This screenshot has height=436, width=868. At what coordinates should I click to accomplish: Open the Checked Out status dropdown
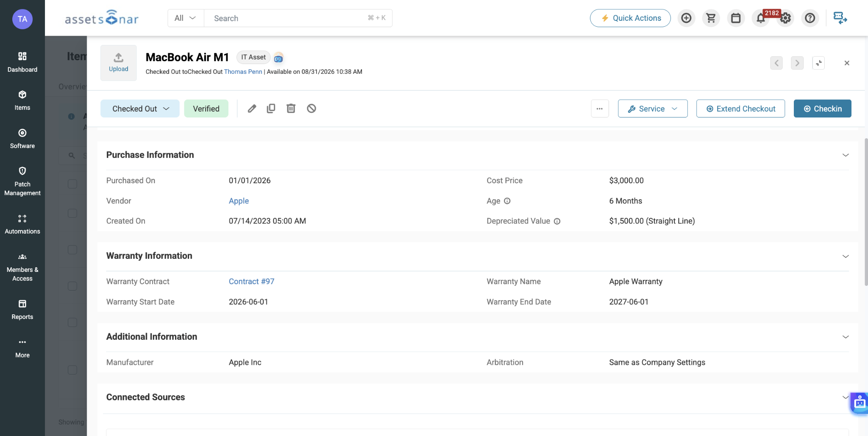pyautogui.click(x=140, y=109)
